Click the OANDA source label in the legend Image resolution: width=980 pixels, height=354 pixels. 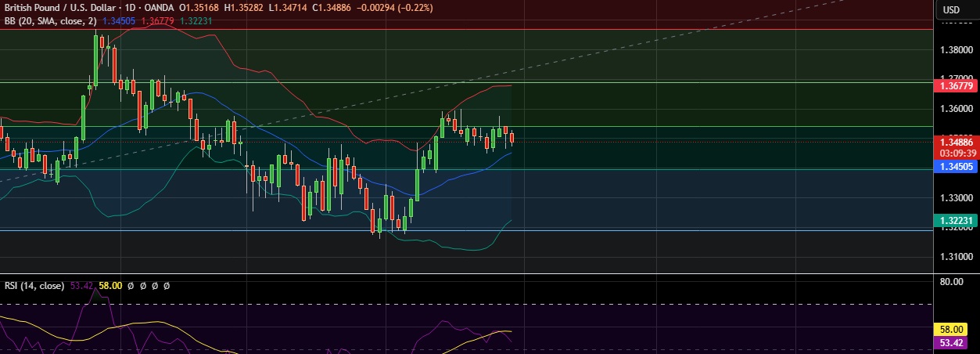coord(161,8)
